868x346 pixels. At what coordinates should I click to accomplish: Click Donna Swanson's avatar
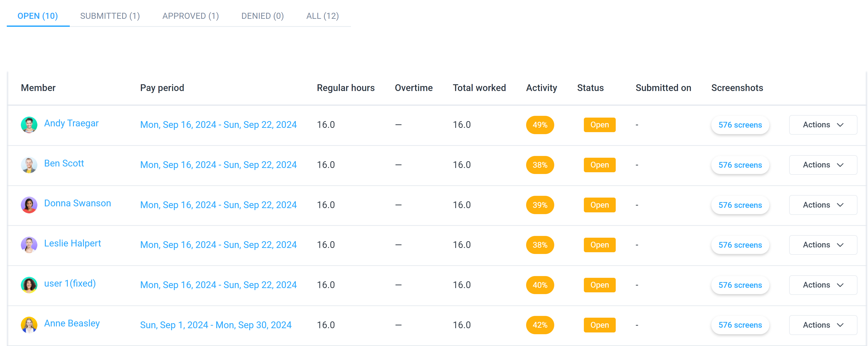[29, 205]
